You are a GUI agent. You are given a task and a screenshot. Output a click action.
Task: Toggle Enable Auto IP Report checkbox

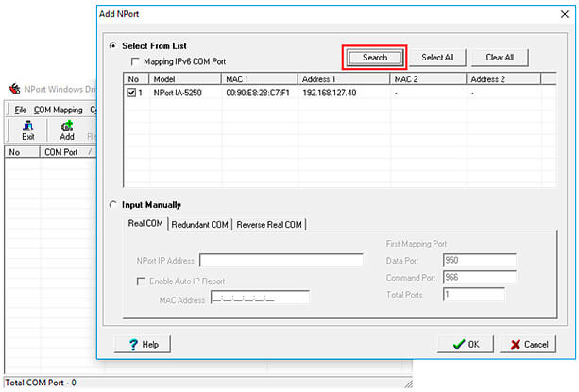141,281
